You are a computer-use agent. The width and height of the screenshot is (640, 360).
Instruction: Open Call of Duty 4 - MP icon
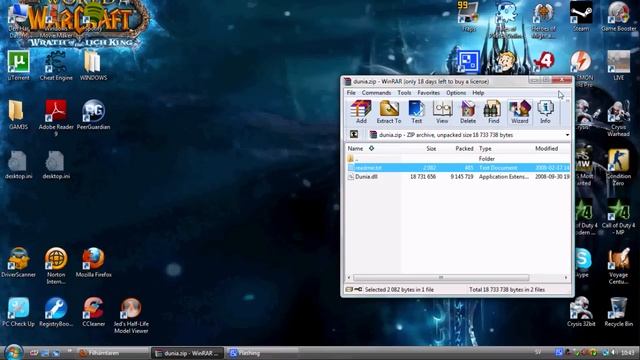[x=618, y=217]
